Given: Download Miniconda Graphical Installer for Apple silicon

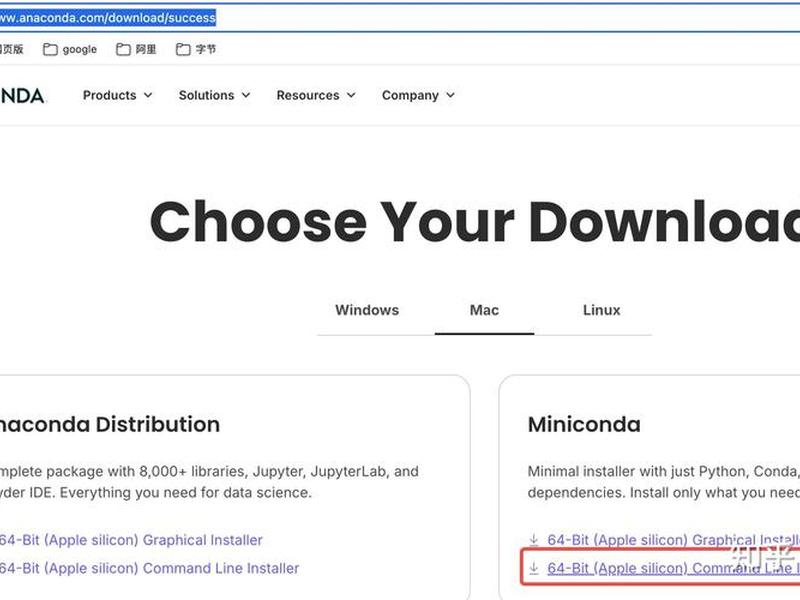Looking at the screenshot, I should click(673, 540).
